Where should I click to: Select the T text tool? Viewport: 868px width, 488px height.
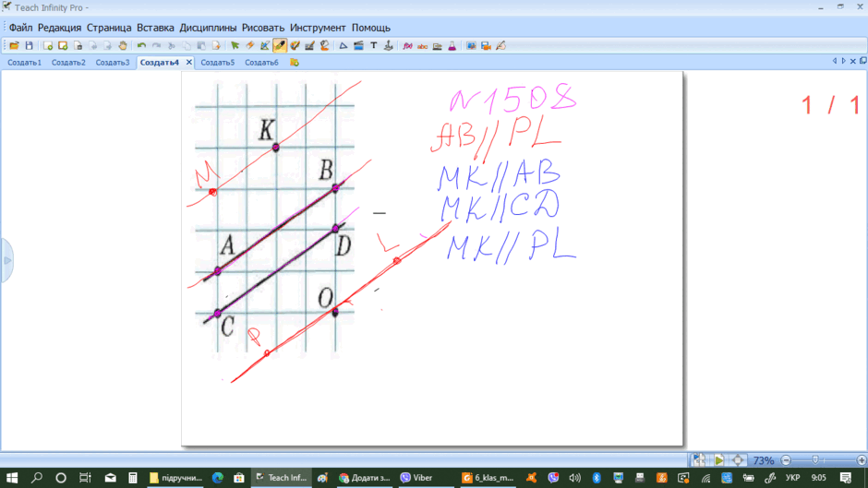(x=374, y=46)
